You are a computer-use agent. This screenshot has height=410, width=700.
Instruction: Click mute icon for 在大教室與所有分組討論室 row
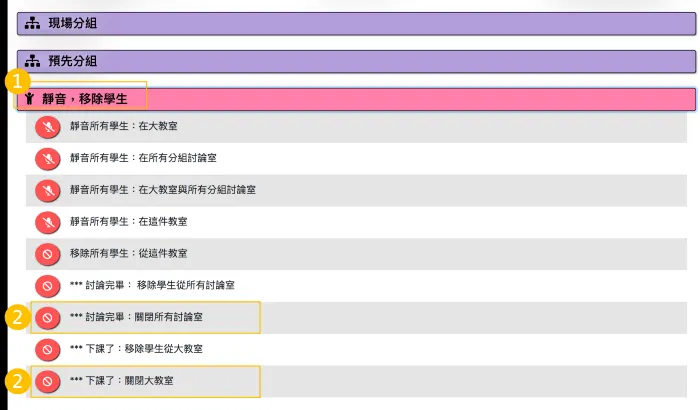pos(47,190)
